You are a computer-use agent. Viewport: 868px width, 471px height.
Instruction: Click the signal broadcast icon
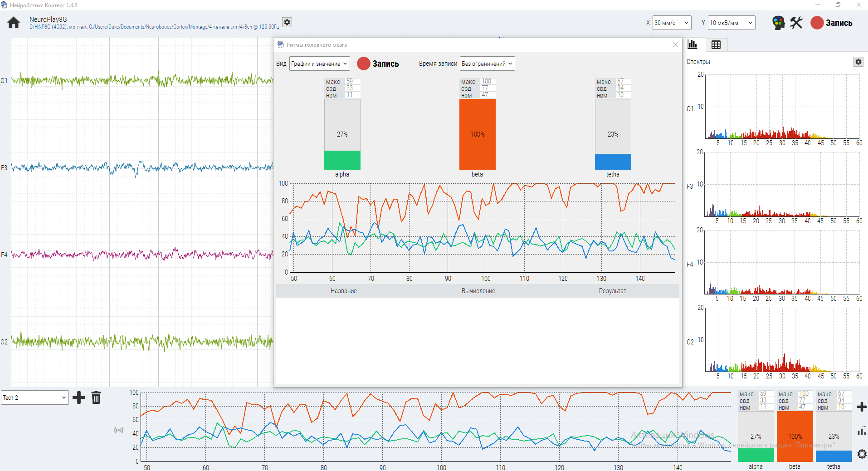click(x=119, y=430)
